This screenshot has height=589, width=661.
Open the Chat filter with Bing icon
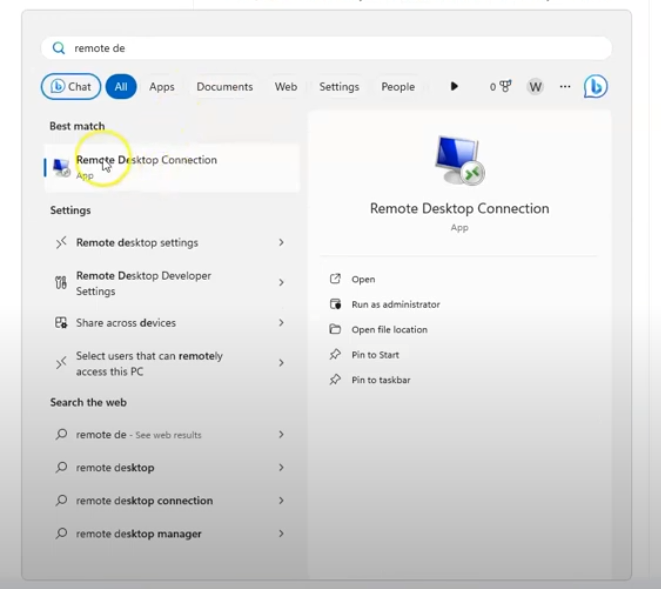coord(71,86)
